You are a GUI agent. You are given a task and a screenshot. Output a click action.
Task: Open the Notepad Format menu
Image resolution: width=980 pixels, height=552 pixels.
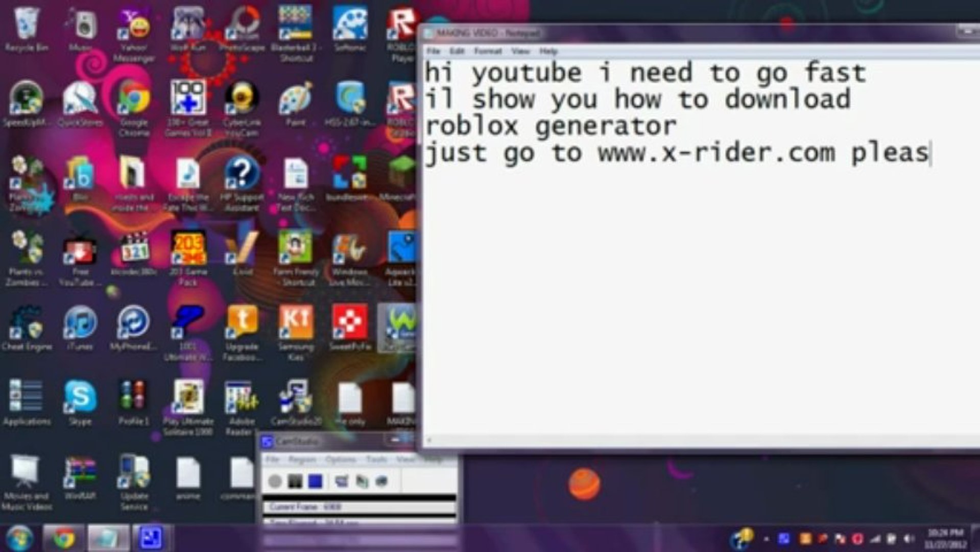pos(488,51)
